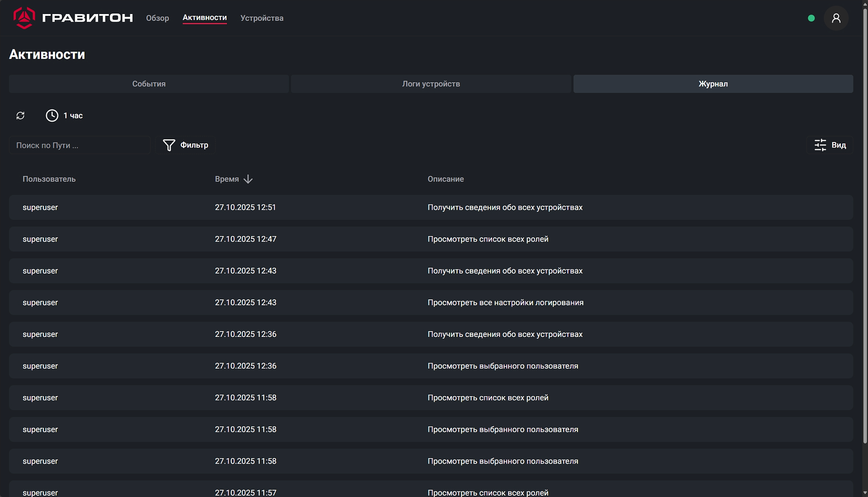Open the Обзор menu item
This screenshot has width=868, height=497.
157,18
